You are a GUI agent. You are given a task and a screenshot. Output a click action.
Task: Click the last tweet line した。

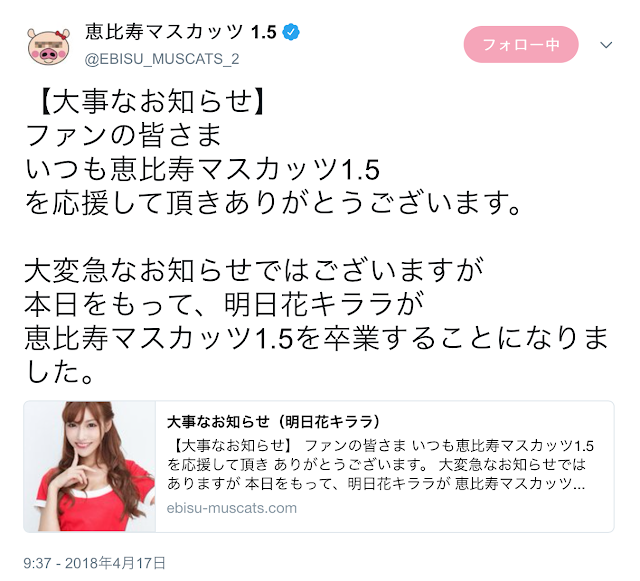click(x=60, y=373)
